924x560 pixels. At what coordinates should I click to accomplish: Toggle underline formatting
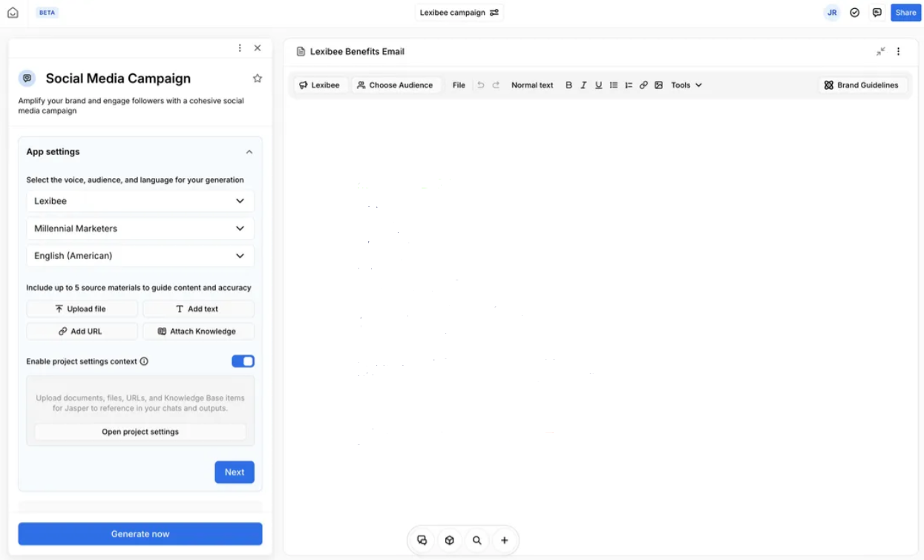coord(598,85)
